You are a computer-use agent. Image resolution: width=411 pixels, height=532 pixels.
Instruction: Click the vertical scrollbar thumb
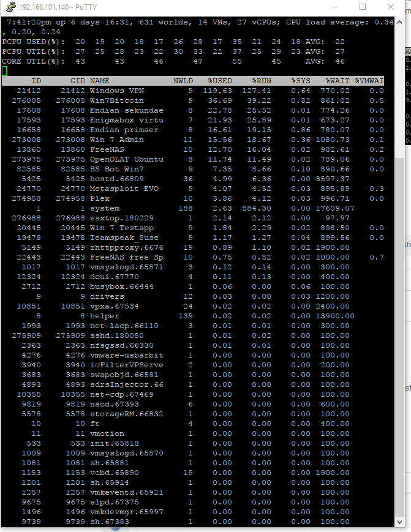(399, 337)
